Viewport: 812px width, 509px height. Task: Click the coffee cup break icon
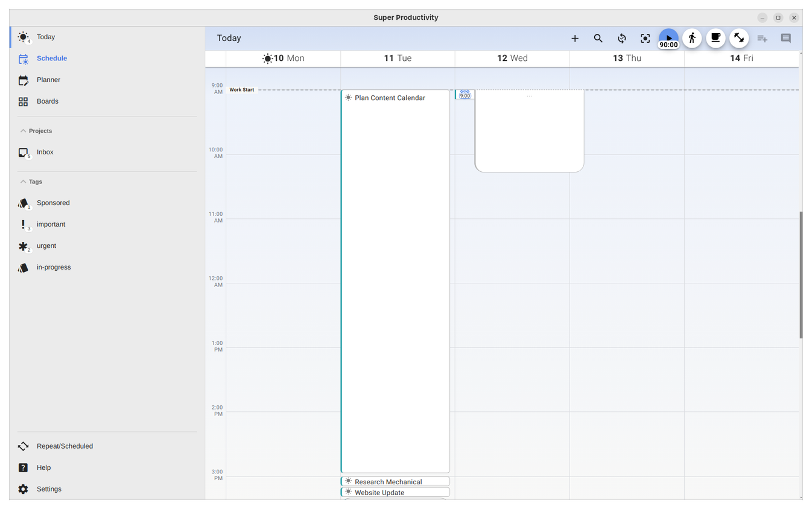click(x=715, y=38)
